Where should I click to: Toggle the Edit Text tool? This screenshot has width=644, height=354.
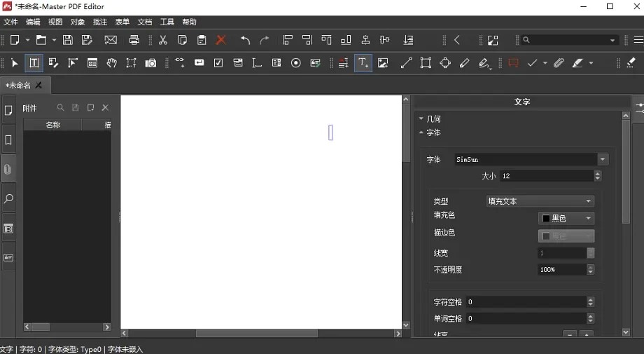tap(33, 63)
